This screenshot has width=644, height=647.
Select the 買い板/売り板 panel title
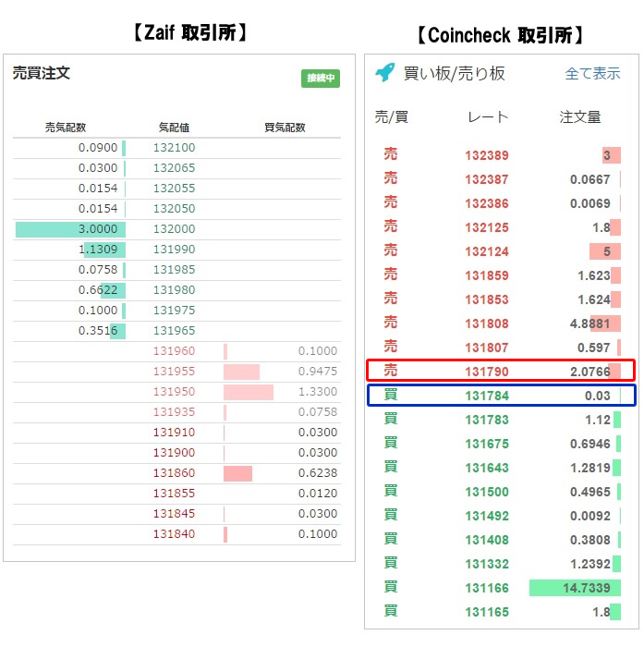(x=455, y=73)
